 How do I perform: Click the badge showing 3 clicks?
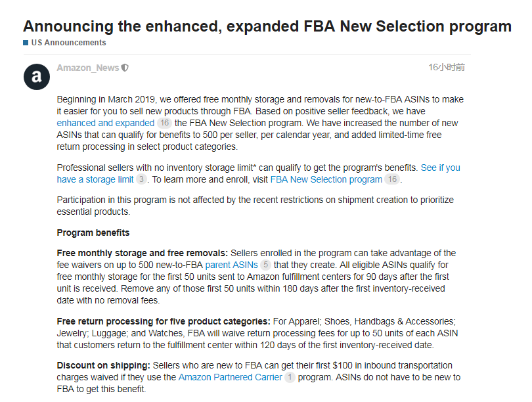click(141, 179)
